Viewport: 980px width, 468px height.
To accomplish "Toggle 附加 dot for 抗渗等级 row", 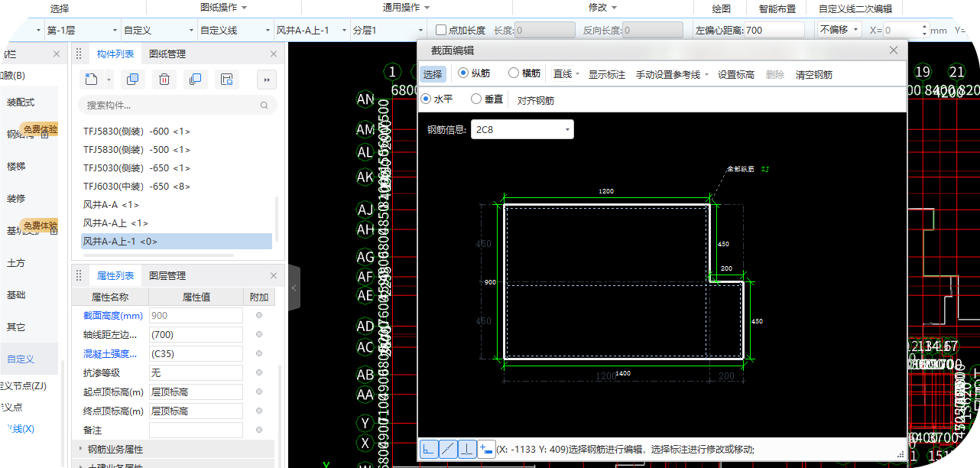I will tap(259, 372).
